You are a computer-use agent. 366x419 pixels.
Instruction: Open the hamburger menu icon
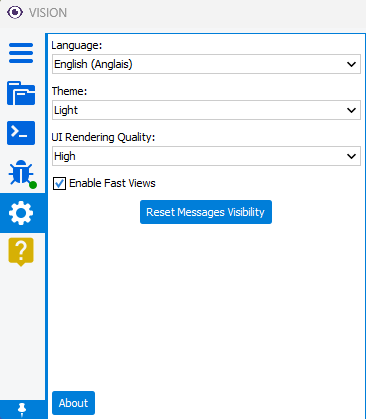point(21,53)
